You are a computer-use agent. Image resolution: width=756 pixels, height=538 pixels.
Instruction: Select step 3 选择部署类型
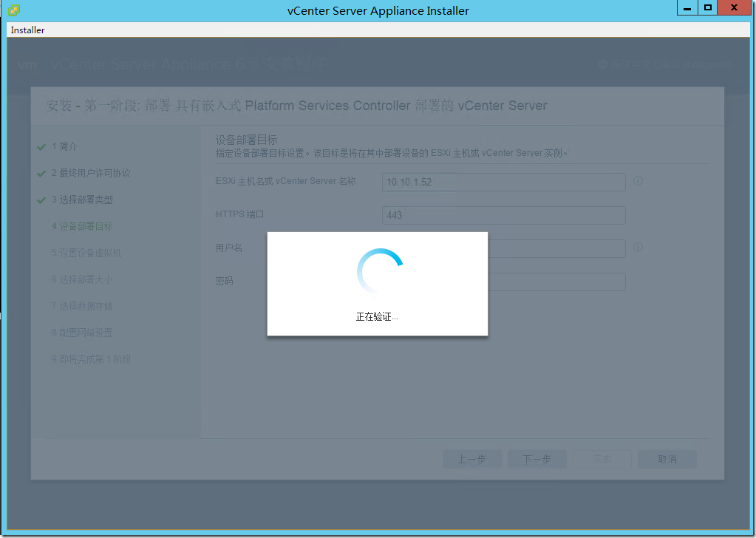point(82,200)
